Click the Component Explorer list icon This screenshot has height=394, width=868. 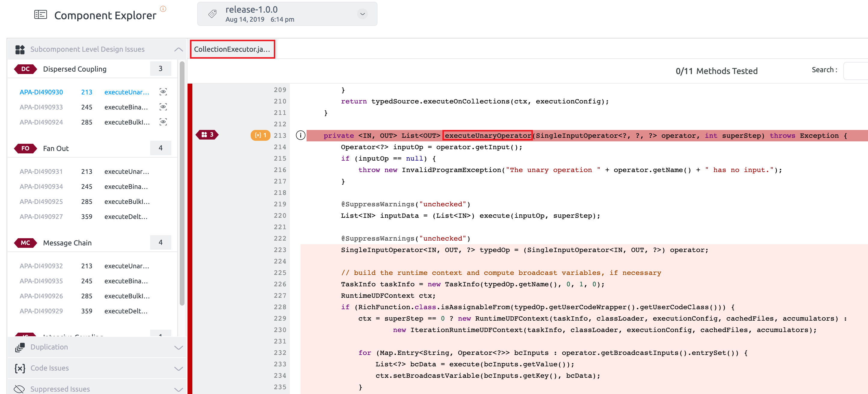pos(41,14)
